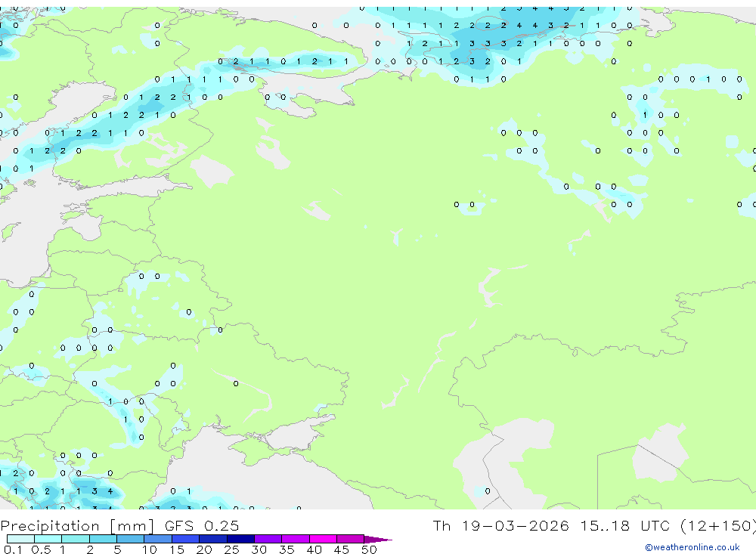Click the '15' legend scale label
Screen dimensions: 756x554
pyautogui.click(x=176, y=549)
